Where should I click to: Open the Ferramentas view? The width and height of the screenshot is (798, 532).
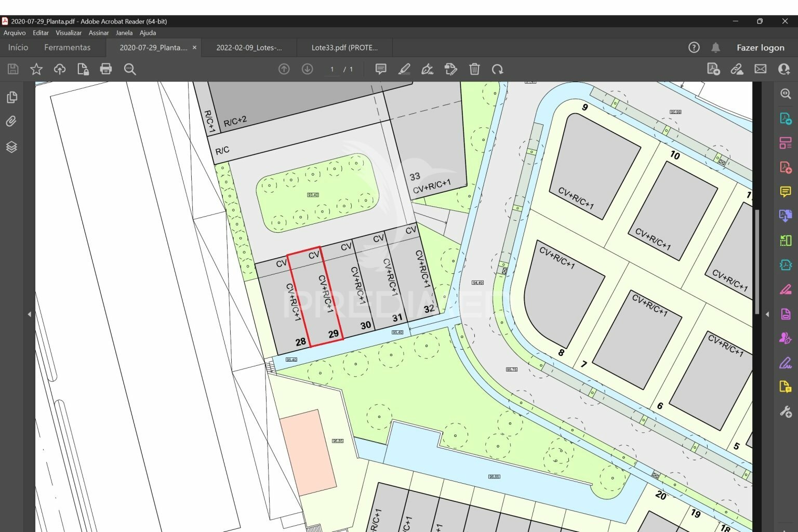click(67, 47)
